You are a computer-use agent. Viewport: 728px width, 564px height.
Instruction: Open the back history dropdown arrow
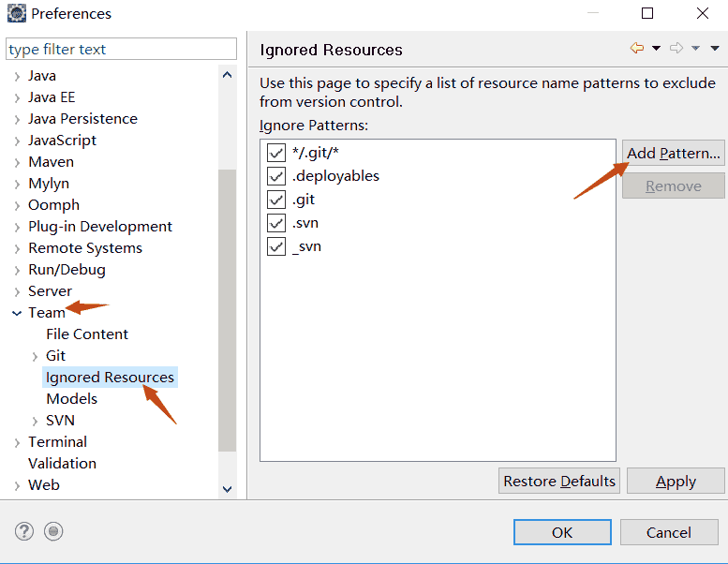pyautogui.click(x=656, y=49)
